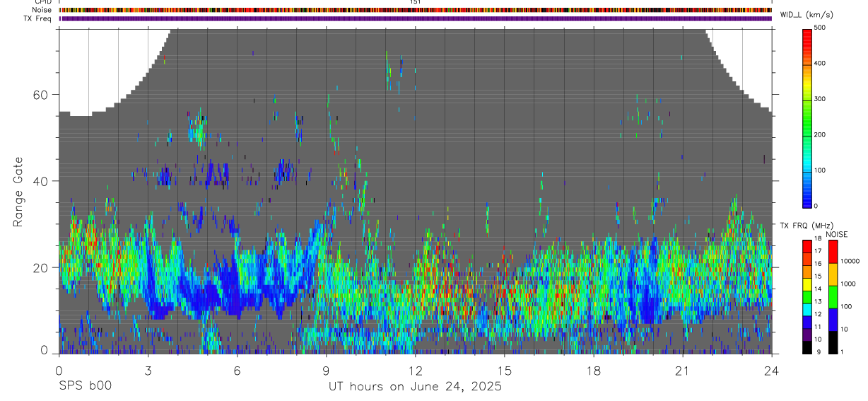Image resolution: width=868 pixels, height=401 pixels.
Task: Click the Noise row label
Action: pyautogui.click(x=41, y=10)
